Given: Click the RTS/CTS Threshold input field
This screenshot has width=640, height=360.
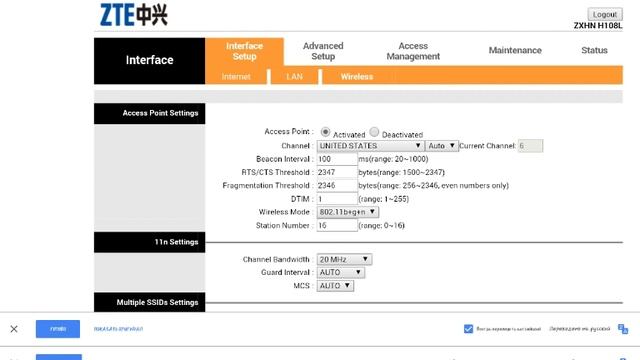Looking at the screenshot, I should pyautogui.click(x=337, y=172).
